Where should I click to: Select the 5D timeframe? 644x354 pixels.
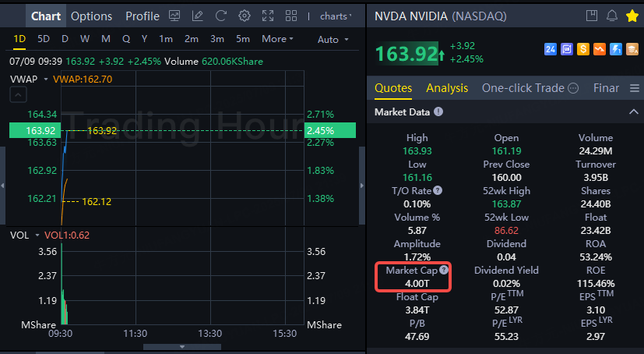pyautogui.click(x=44, y=39)
